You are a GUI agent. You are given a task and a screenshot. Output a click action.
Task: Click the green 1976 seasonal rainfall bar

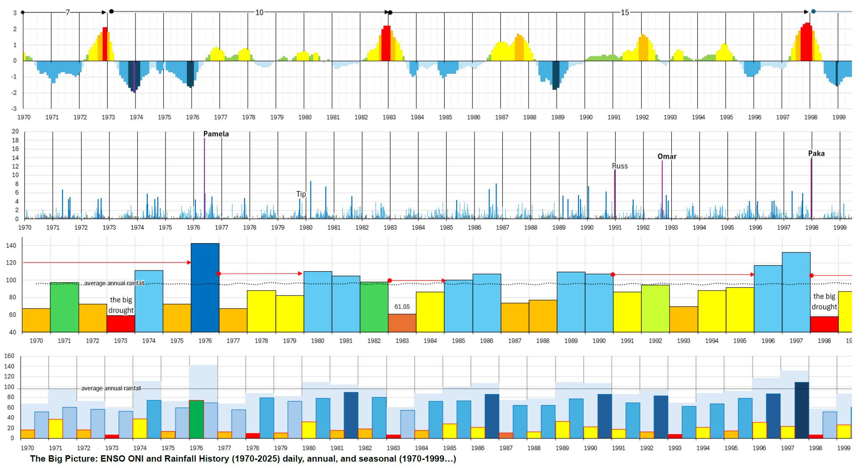tap(196, 419)
